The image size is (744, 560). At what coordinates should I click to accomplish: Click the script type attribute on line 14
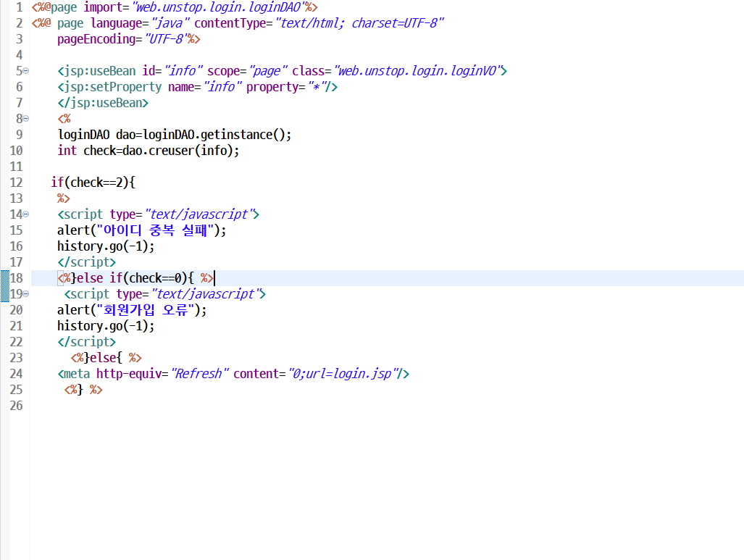coord(183,214)
